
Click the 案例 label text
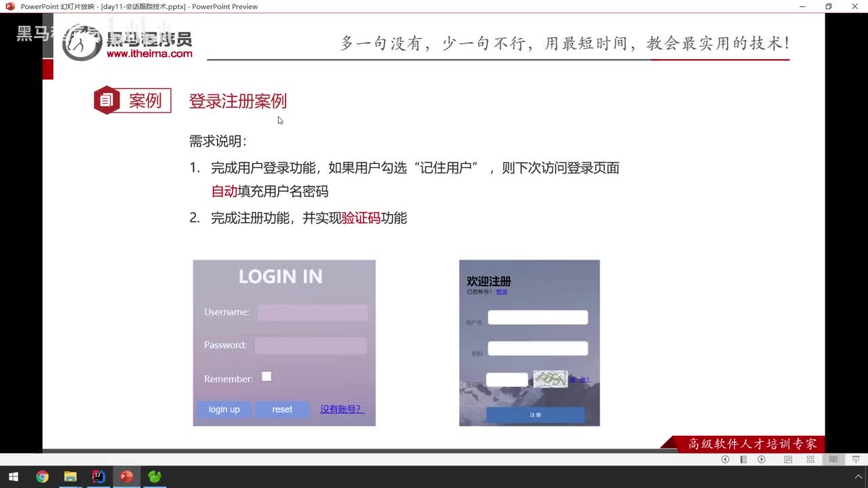(145, 101)
